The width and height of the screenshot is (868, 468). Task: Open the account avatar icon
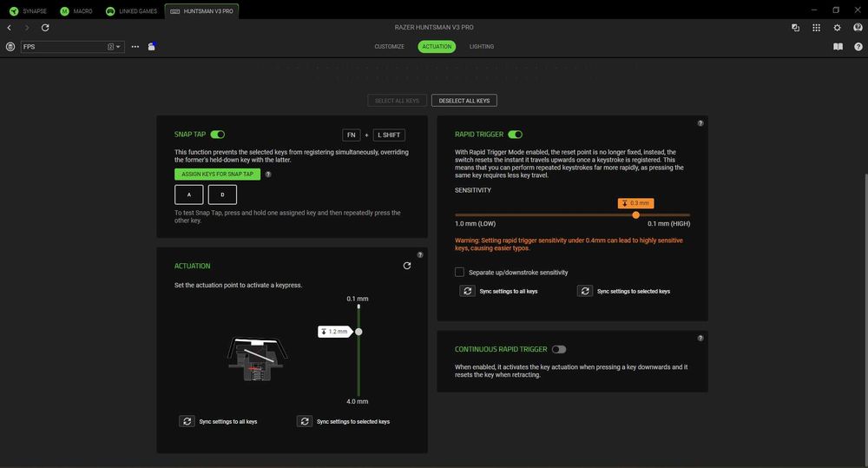[x=858, y=27]
